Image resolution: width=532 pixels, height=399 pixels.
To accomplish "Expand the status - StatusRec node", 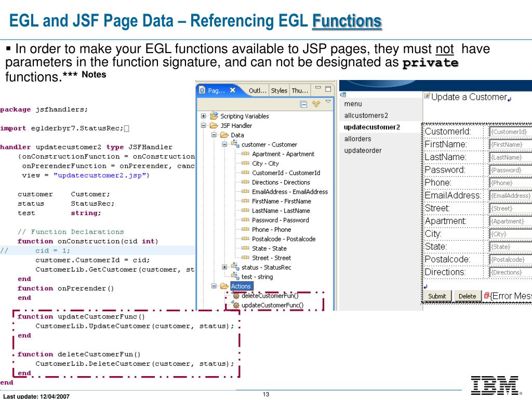I will 224,268.
